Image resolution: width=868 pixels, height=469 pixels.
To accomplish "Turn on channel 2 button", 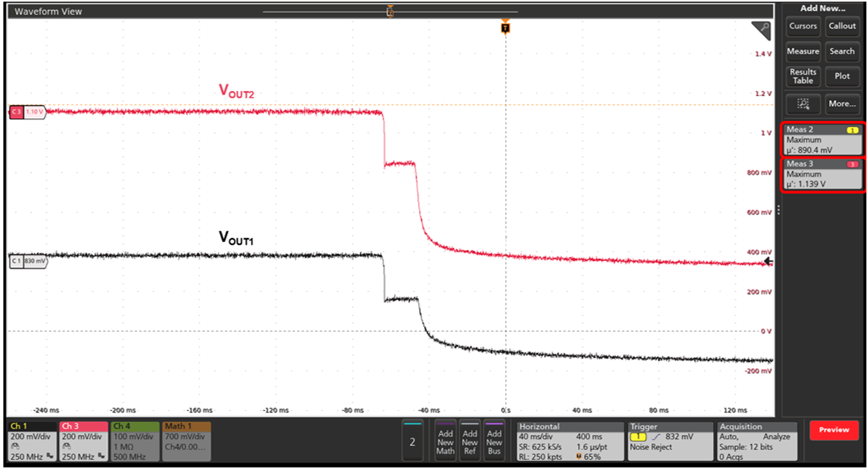I will 412,441.
